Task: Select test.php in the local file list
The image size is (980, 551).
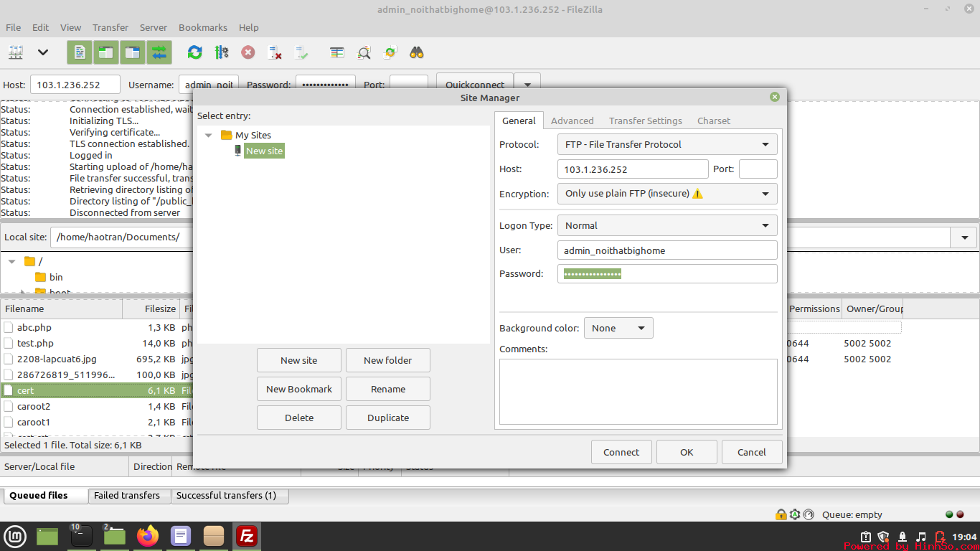Action: (x=35, y=343)
